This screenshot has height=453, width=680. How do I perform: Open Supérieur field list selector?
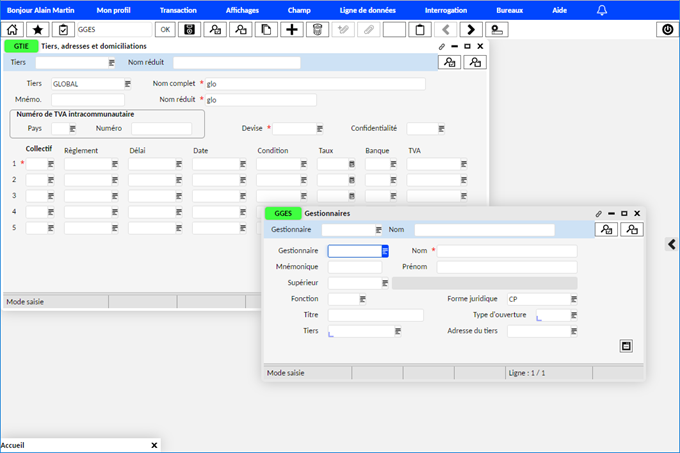pyautogui.click(x=385, y=283)
